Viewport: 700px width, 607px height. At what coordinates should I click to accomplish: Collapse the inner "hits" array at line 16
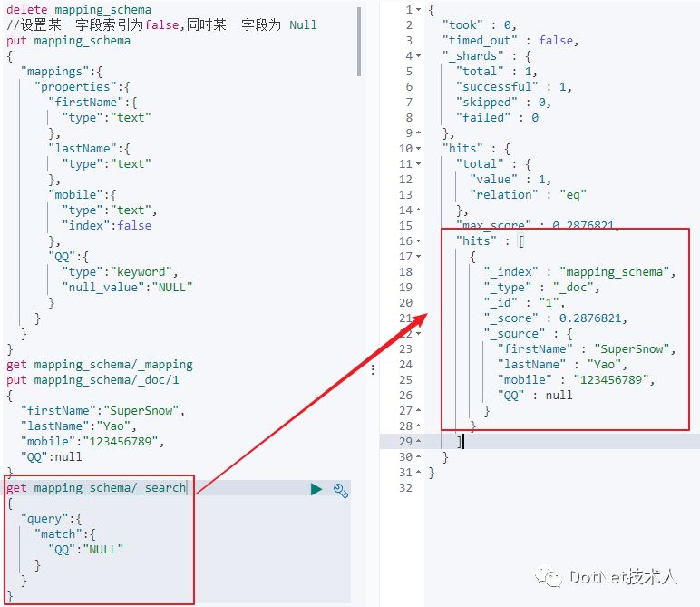pos(417,241)
